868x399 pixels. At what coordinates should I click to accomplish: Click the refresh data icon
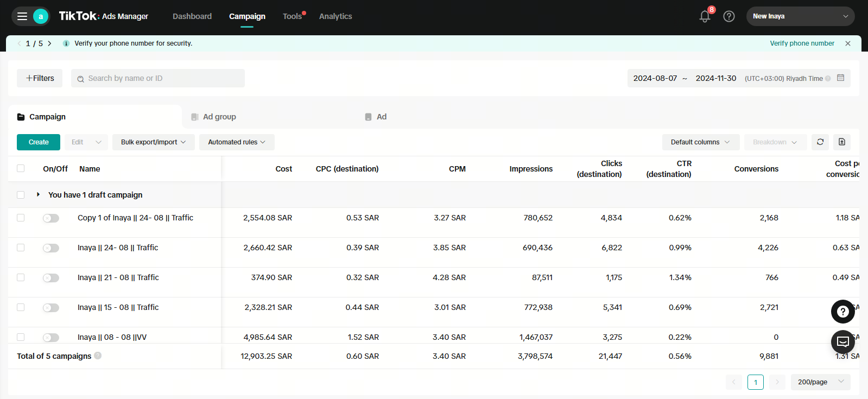pos(820,142)
